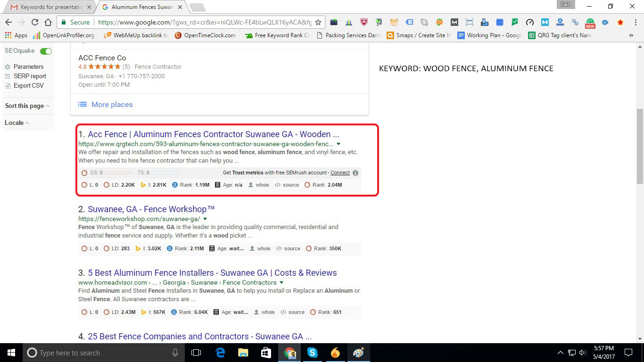This screenshot has height=362, width=644.
Task: Open dropdown arrow beside qrgtech.com URL
Action: [x=339, y=144]
